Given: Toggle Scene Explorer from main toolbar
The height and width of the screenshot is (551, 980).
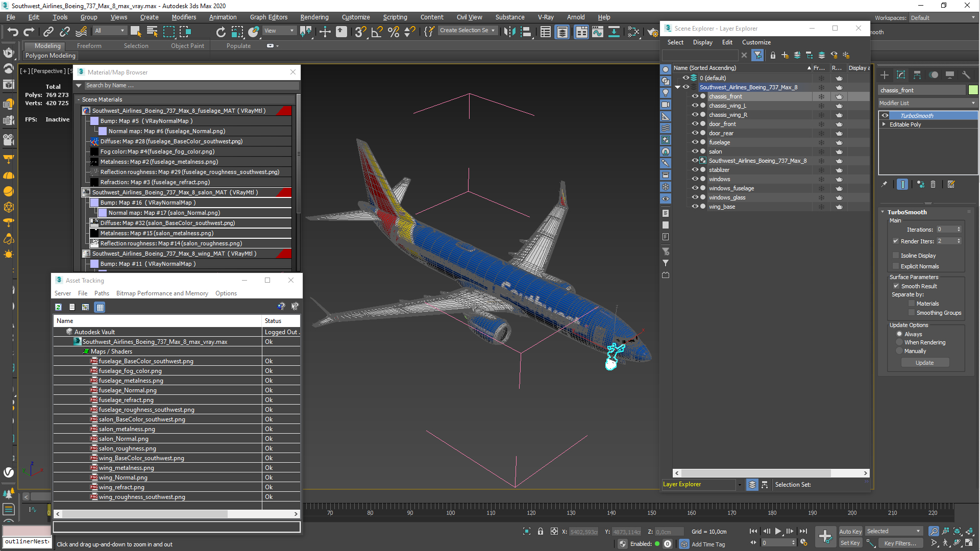Looking at the screenshot, I should point(546,32).
